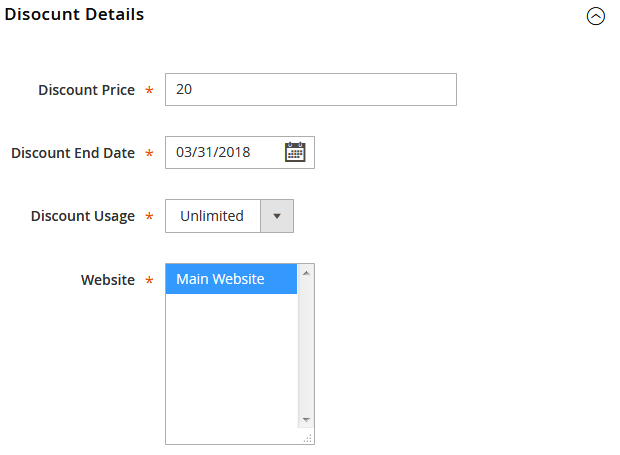Image resolution: width=620 pixels, height=455 pixels.
Task: Click the Discount Usage label
Action: coord(83,216)
